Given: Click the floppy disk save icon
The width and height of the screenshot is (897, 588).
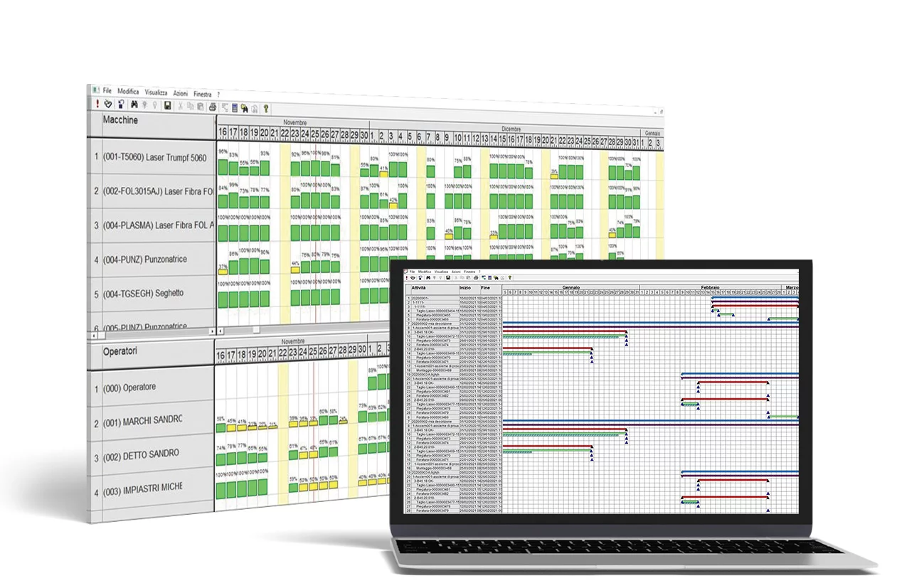Looking at the screenshot, I should tap(167, 106).
